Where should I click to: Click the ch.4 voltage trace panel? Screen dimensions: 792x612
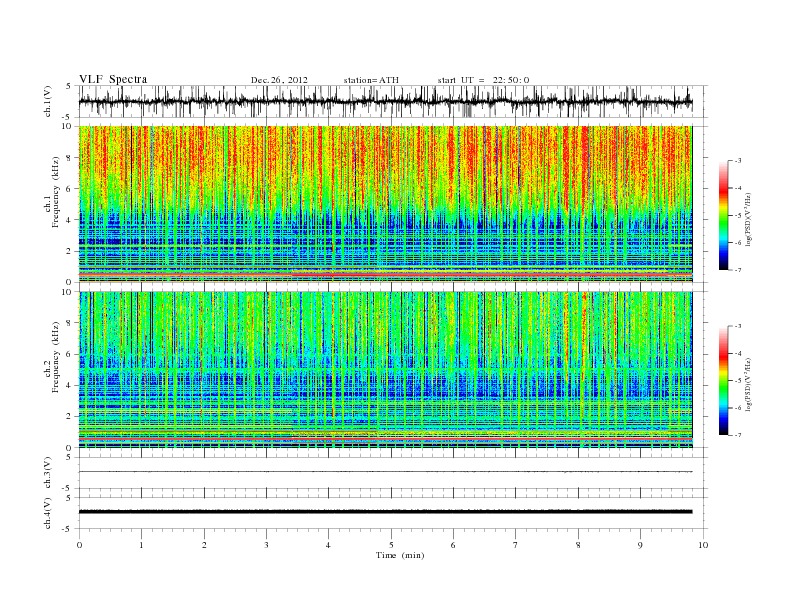pos(392,513)
